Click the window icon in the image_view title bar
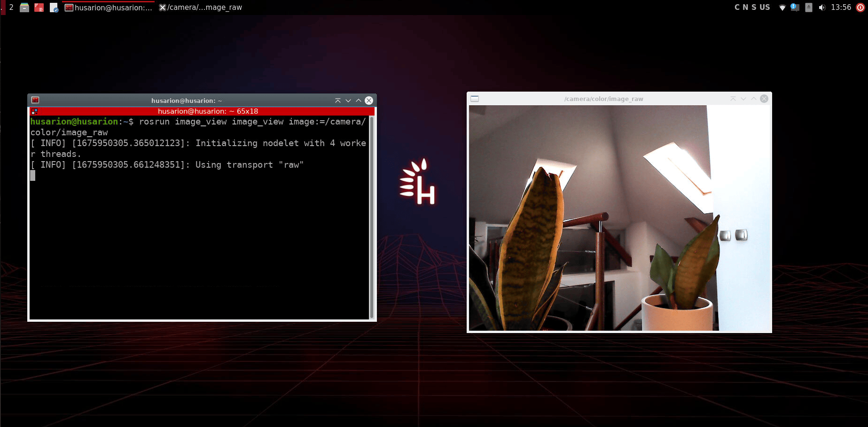 click(475, 99)
